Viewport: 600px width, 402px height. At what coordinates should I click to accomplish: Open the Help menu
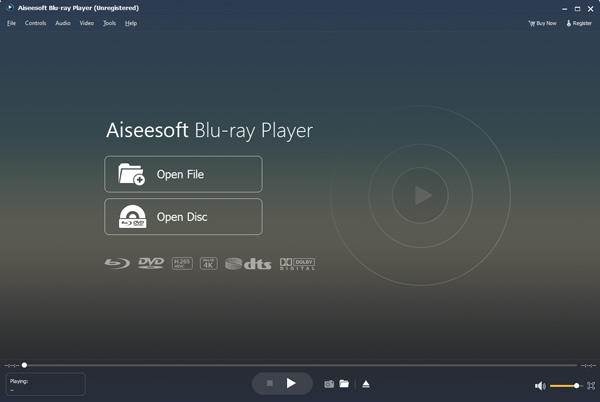point(131,23)
